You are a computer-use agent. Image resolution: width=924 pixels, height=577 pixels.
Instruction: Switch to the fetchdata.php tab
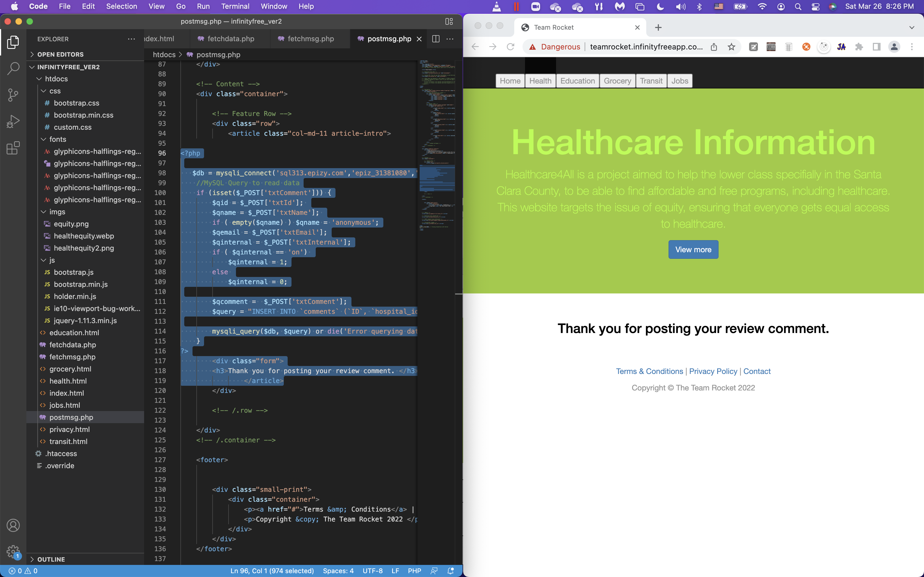pyautogui.click(x=230, y=38)
